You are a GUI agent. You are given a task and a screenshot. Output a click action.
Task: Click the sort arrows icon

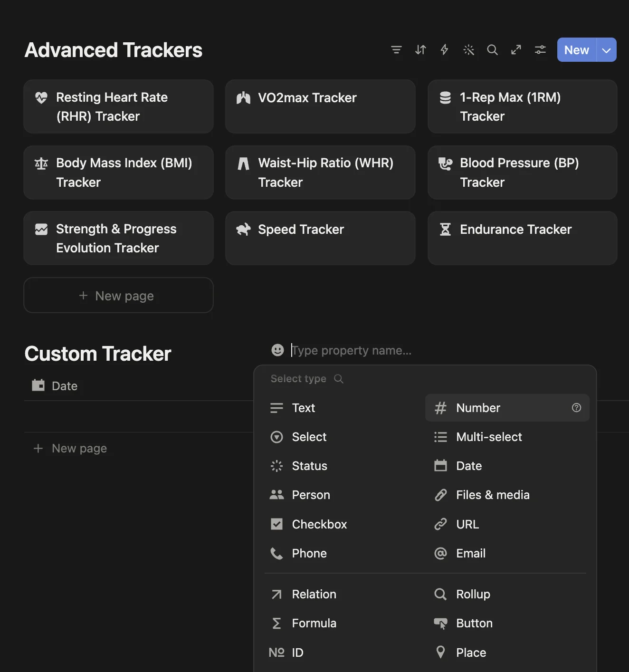click(420, 50)
